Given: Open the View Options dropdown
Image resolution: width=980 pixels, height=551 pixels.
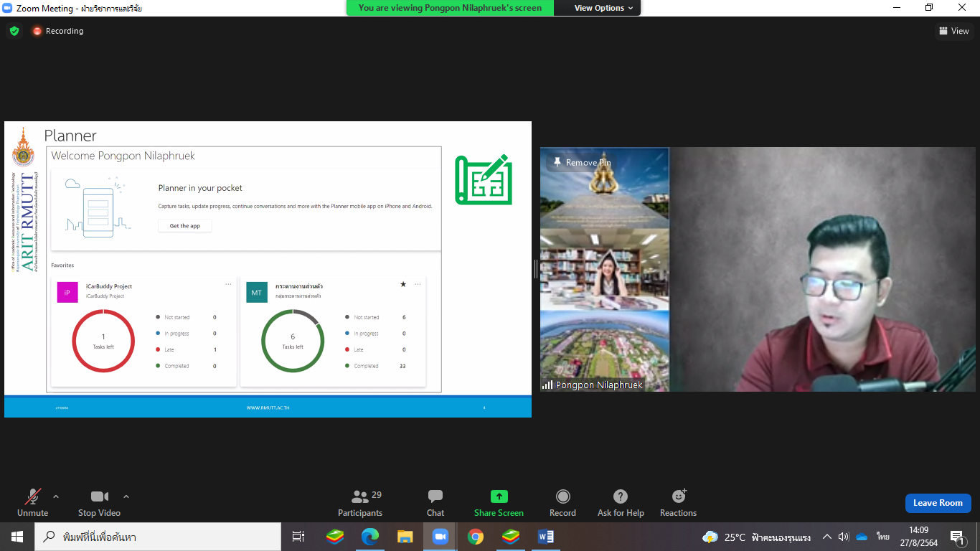Looking at the screenshot, I should [x=603, y=8].
